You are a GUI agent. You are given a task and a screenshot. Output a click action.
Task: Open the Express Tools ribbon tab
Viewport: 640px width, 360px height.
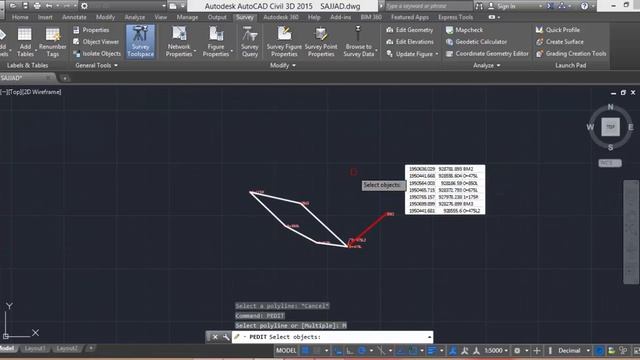(456, 17)
